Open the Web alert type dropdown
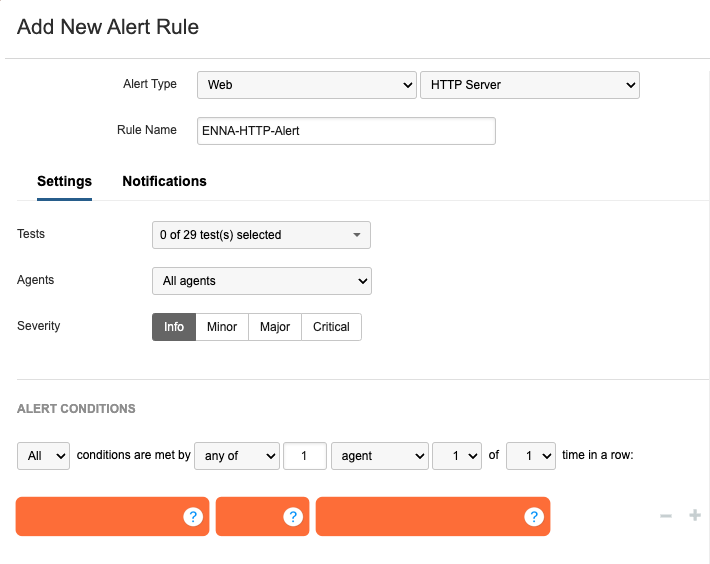The image size is (710, 564). 306,85
